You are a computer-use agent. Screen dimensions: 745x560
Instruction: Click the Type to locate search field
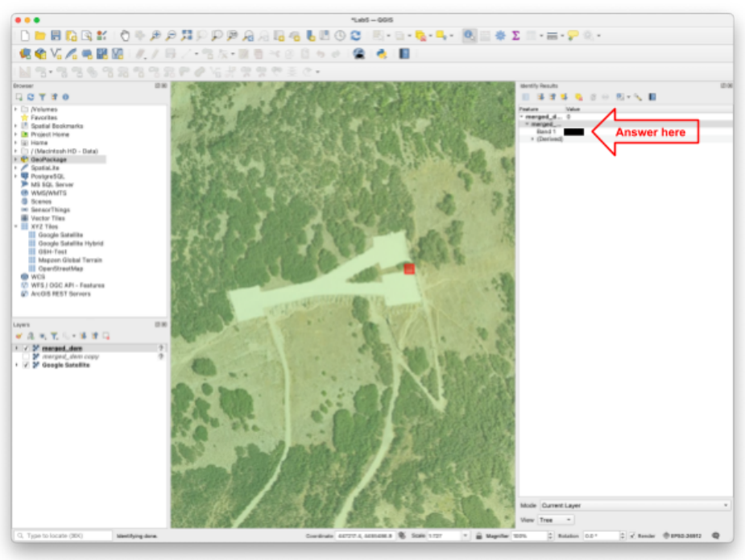pyautogui.click(x=63, y=536)
